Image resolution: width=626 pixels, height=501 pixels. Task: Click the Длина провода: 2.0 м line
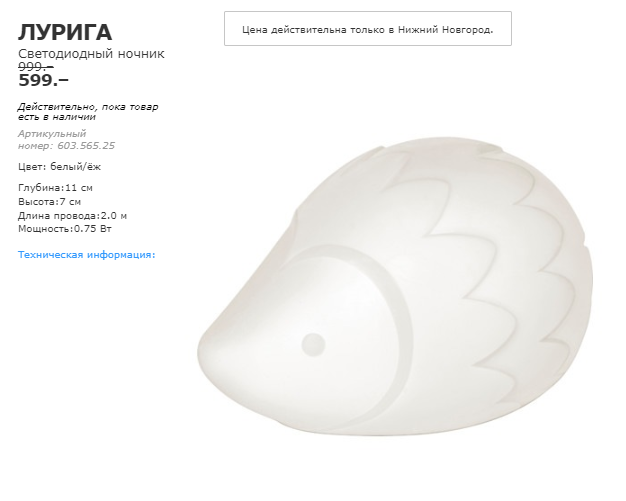[72, 216]
